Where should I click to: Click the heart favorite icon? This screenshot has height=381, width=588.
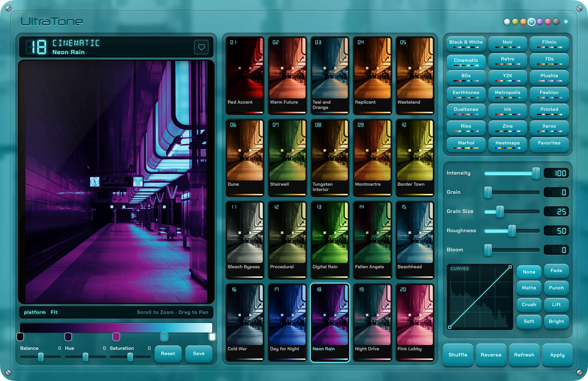click(201, 47)
